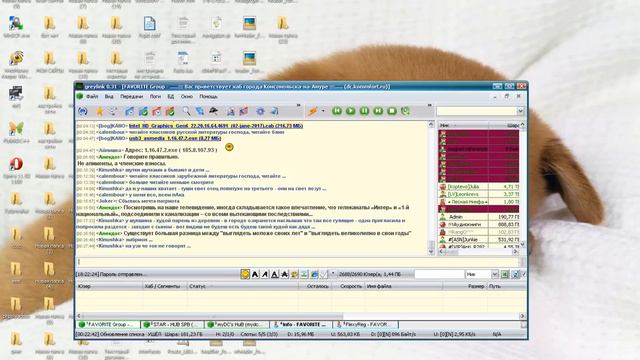
Task: Switch to FAVORITE Group hub tab
Action: [x=108, y=324]
